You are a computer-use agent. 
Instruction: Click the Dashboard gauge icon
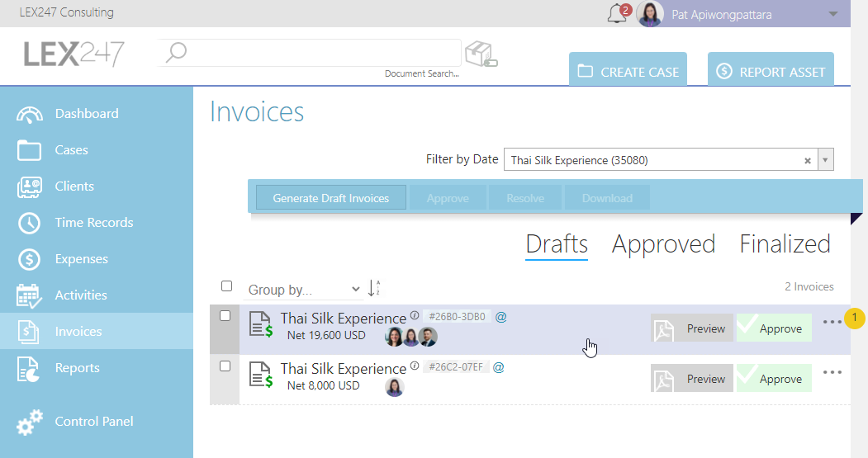(30, 114)
